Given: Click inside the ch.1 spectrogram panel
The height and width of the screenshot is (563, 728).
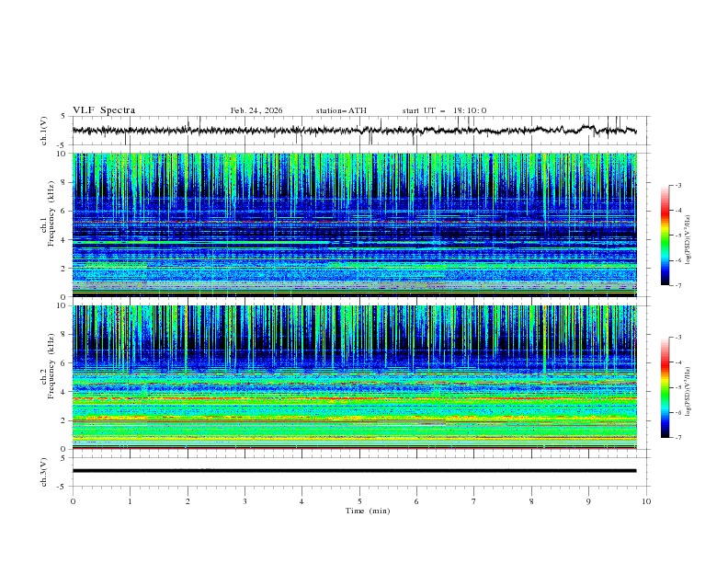Looking at the screenshot, I should [355, 224].
